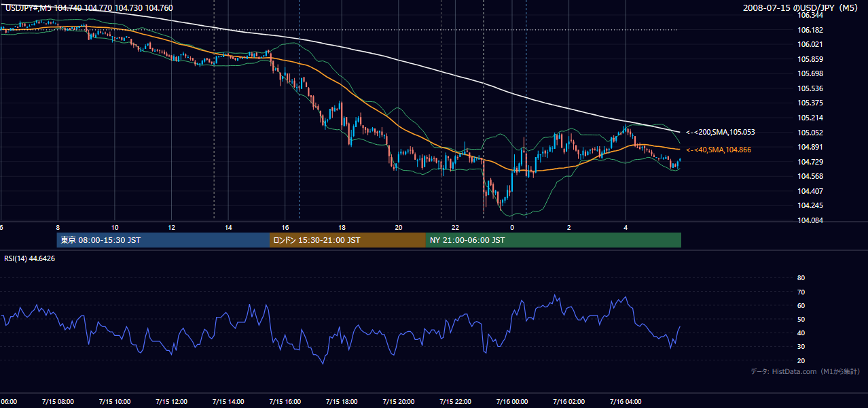868x408 pixels.
Task: Click the 40 SMA 104.866 label
Action: 719,150
